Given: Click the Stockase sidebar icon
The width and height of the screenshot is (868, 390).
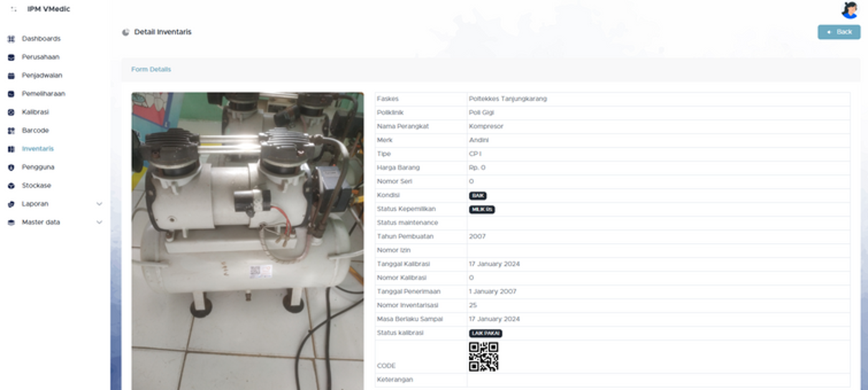Looking at the screenshot, I should pos(11,186).
